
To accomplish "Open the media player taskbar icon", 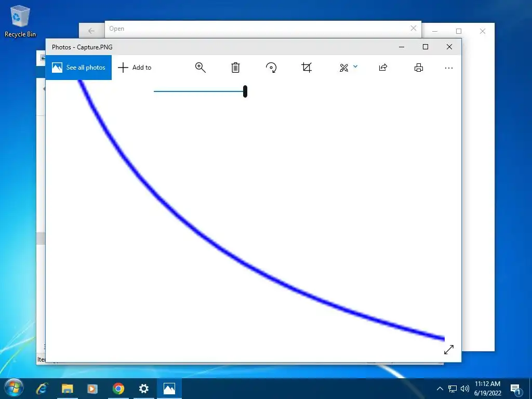I will (92, 389).
